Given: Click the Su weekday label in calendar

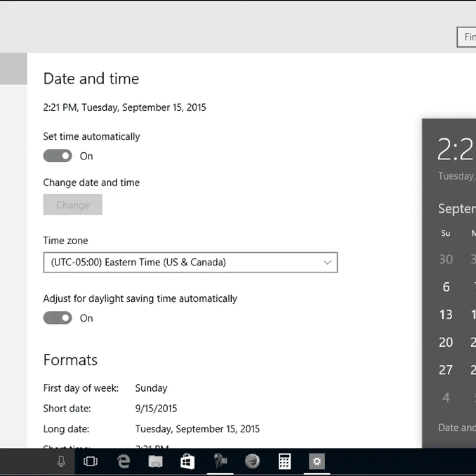Looking at the screenshot, I should 445,233.
